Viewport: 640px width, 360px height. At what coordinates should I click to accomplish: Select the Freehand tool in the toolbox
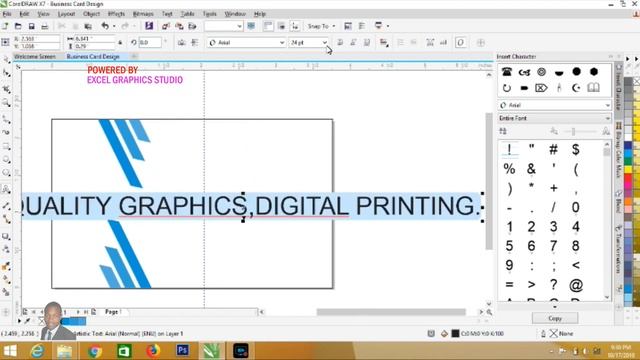[x=6, y=119]
